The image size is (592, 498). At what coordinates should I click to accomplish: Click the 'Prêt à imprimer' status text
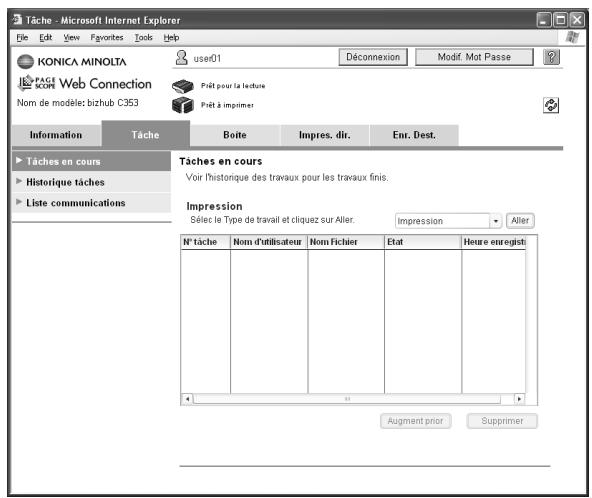click(227, 105)
